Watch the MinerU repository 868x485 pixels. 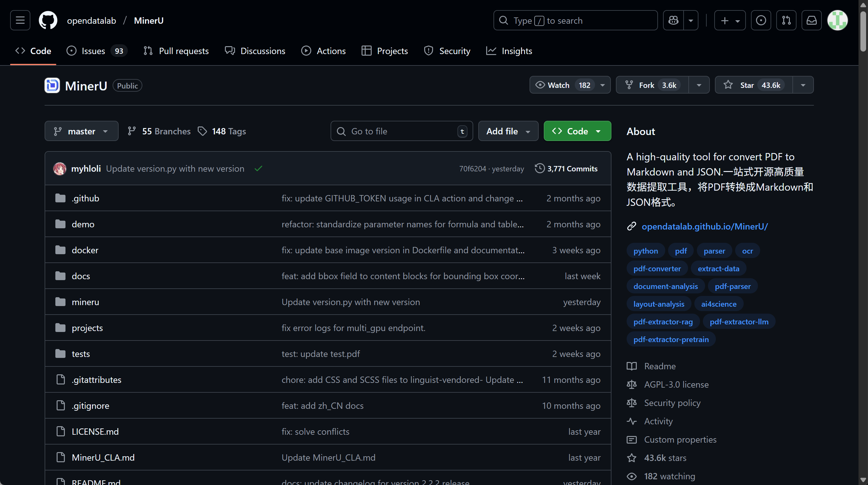[570, 85]
